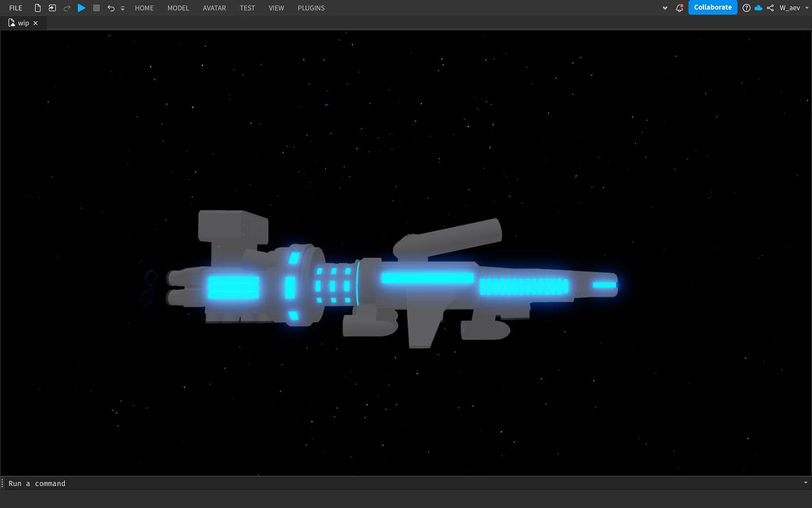The height and width of the screenshot is (508, 812).
Task: Close the wip place tab
Action: pos(35,23)
